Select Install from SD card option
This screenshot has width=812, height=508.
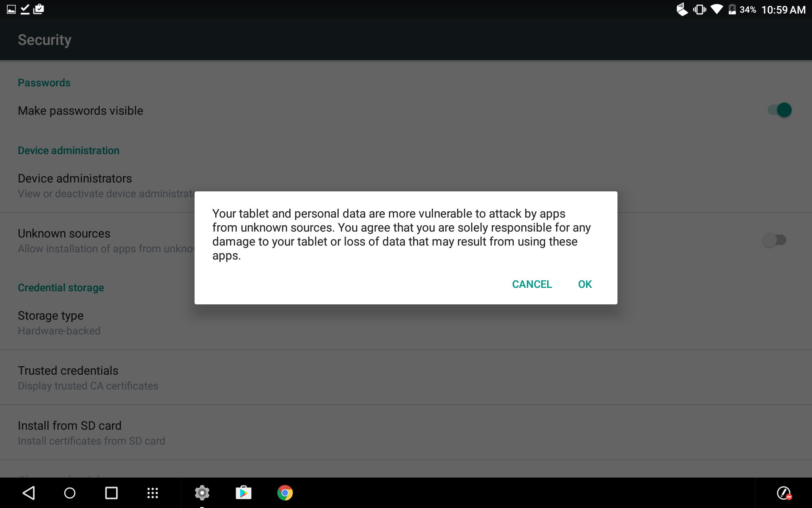[69, 425]
